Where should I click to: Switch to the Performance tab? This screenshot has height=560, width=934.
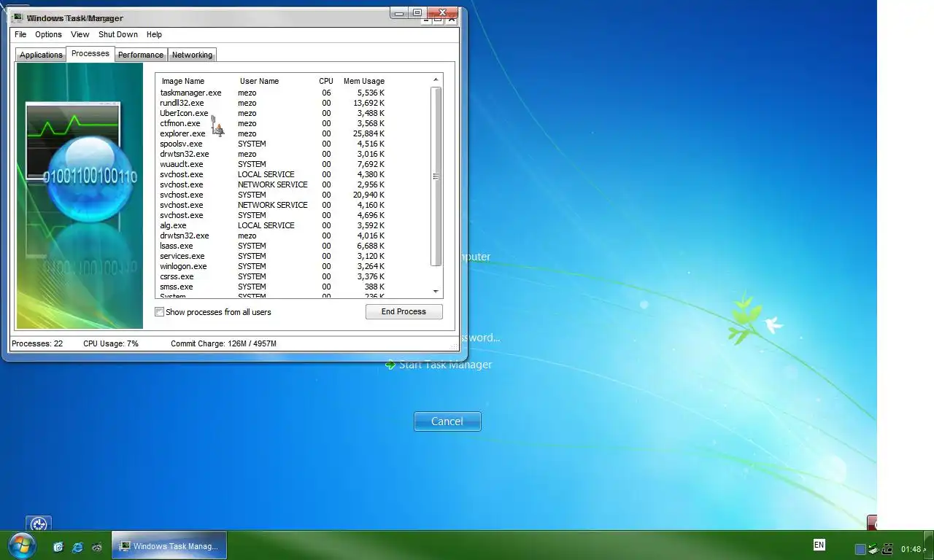[x=141, y=55]
